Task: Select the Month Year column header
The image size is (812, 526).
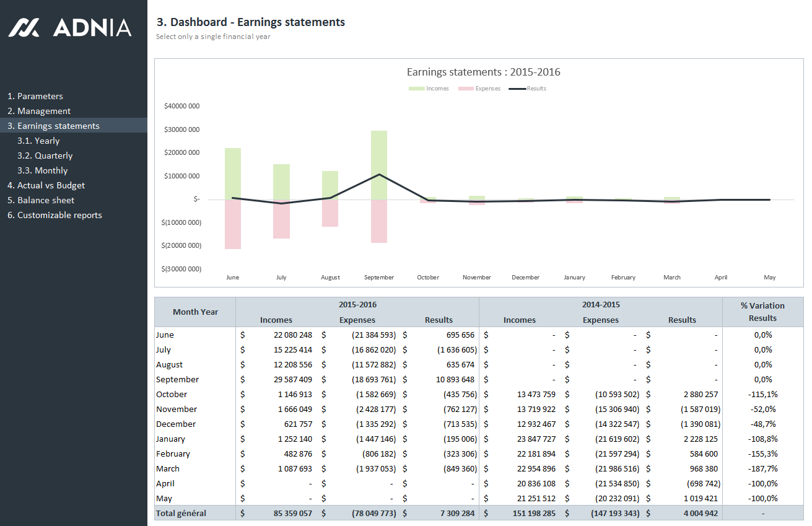Action: click(x=195, y=312)
